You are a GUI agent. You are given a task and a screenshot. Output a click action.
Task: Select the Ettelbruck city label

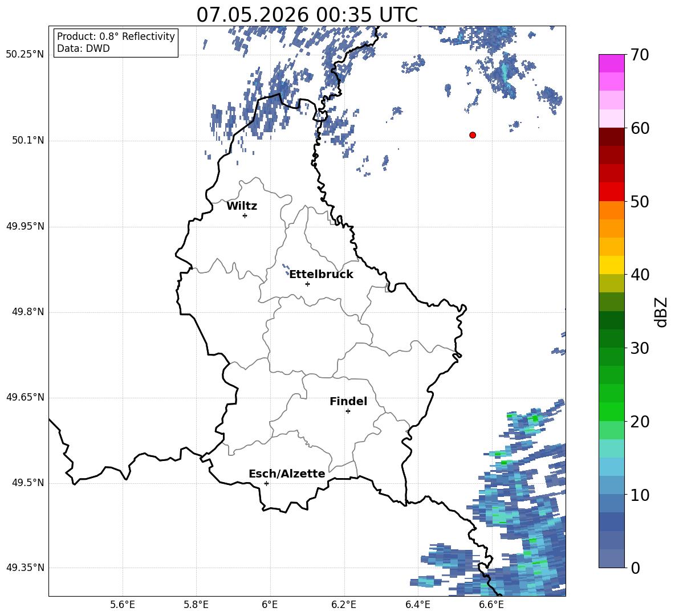pyautogui.click(x=321, y=275)
